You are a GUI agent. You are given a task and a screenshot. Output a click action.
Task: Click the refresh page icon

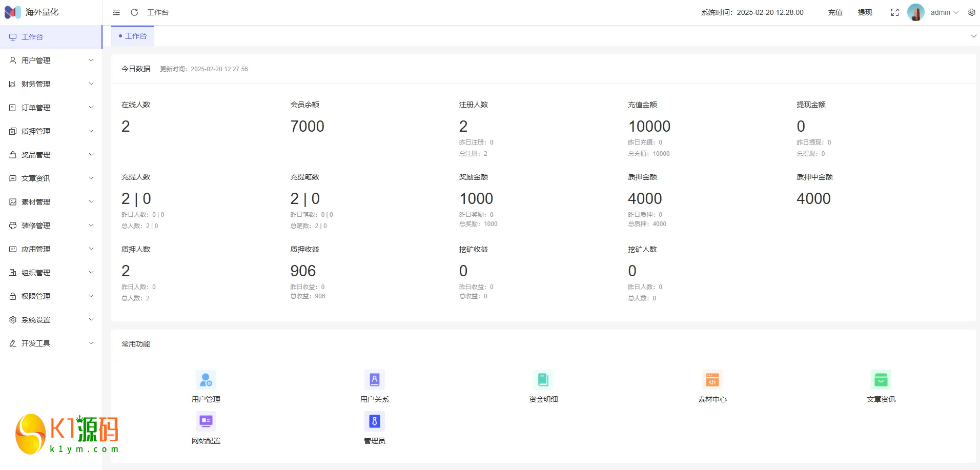click(x=134, y=12)
